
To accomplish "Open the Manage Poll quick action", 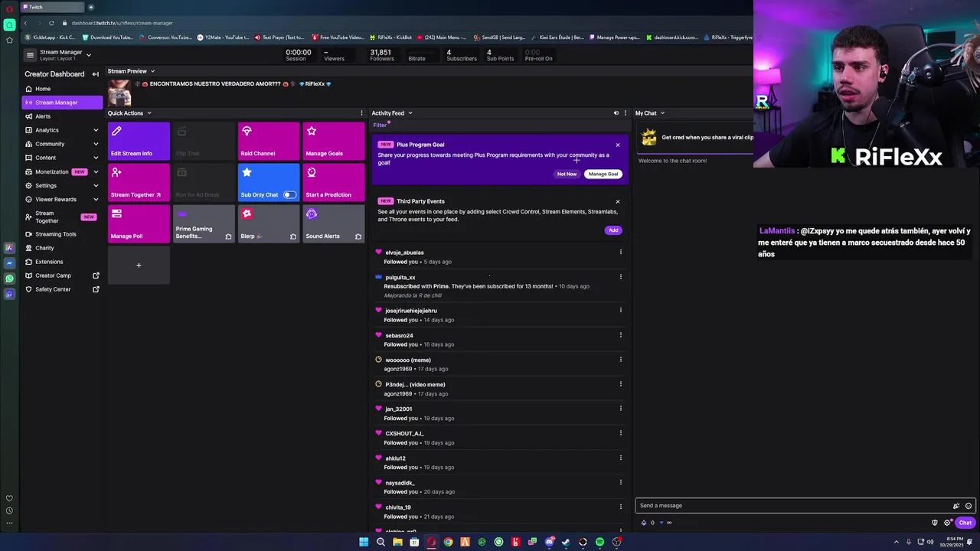I will [x=139, y=224].
